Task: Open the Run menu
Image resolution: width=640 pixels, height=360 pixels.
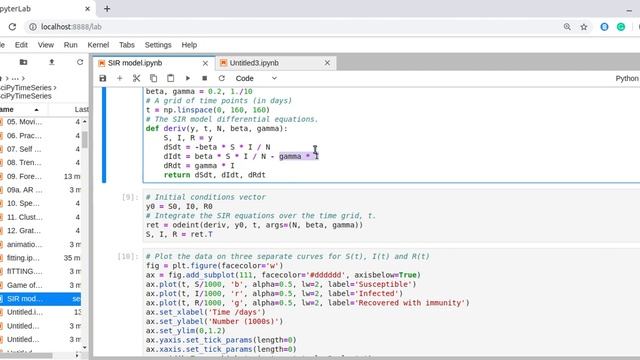Action: tap(71, 45)
